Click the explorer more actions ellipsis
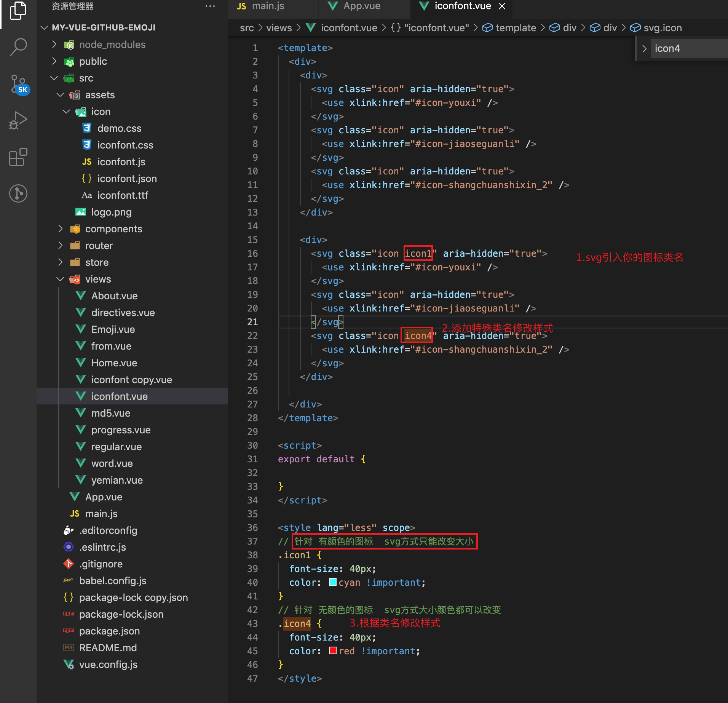The image size is (728, 703). [x=210, y=6]
